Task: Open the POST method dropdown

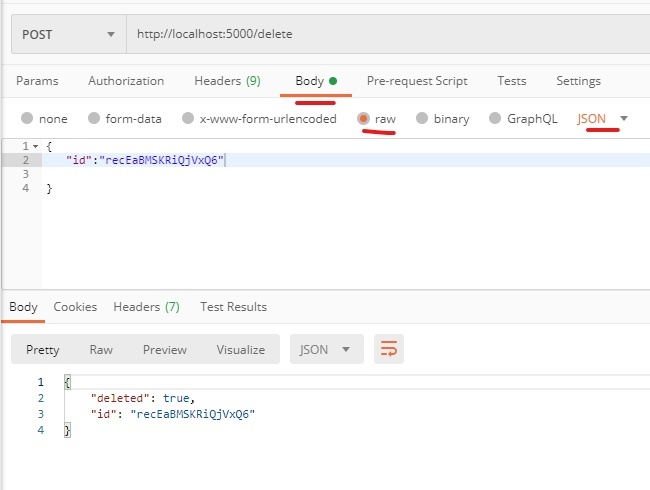Action: 68,34
